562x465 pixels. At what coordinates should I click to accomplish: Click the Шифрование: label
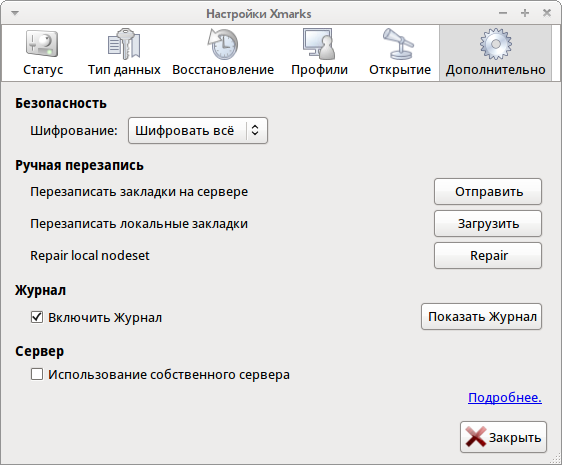coord(74,131)
